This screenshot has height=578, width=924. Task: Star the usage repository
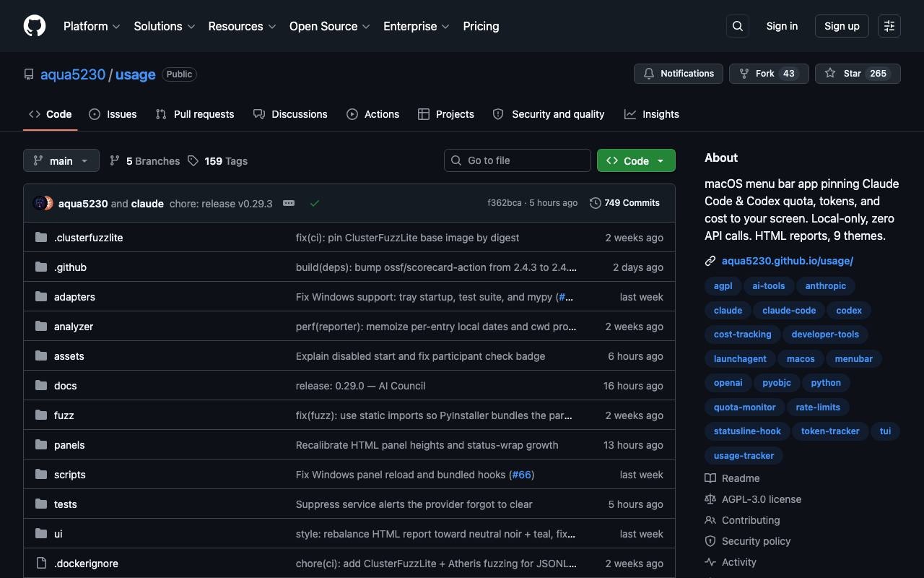point(858,74)
